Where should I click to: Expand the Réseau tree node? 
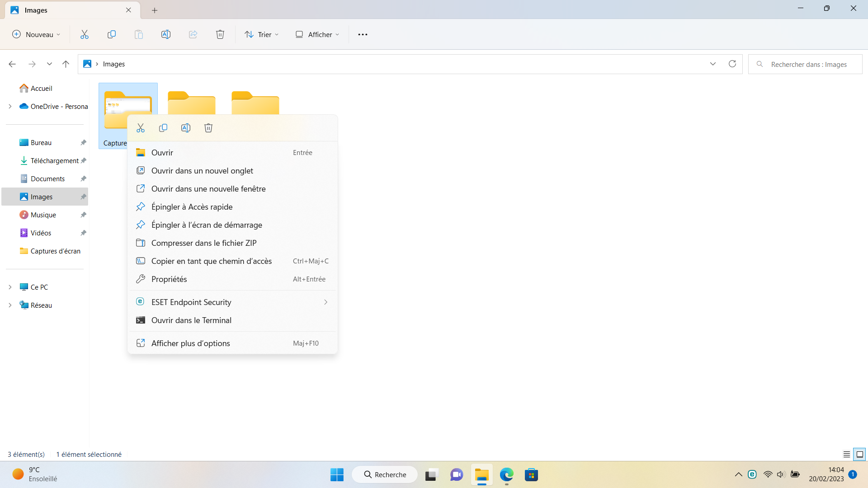click(x=10, y=305)
